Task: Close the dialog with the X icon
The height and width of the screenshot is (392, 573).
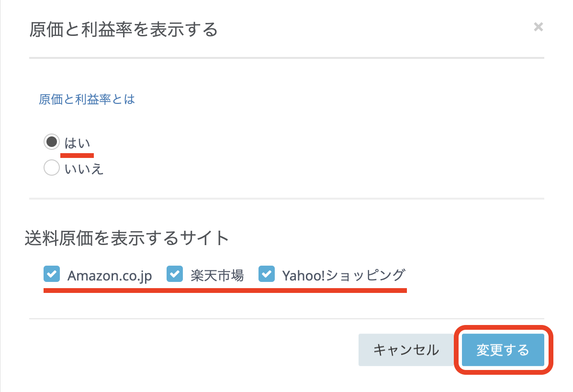Action: [x=538, y=27]
